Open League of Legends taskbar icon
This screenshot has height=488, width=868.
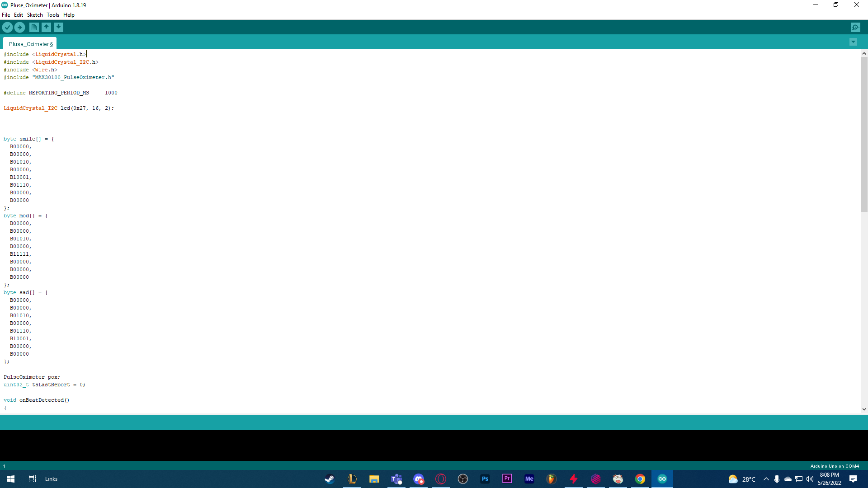click(352, 479)
